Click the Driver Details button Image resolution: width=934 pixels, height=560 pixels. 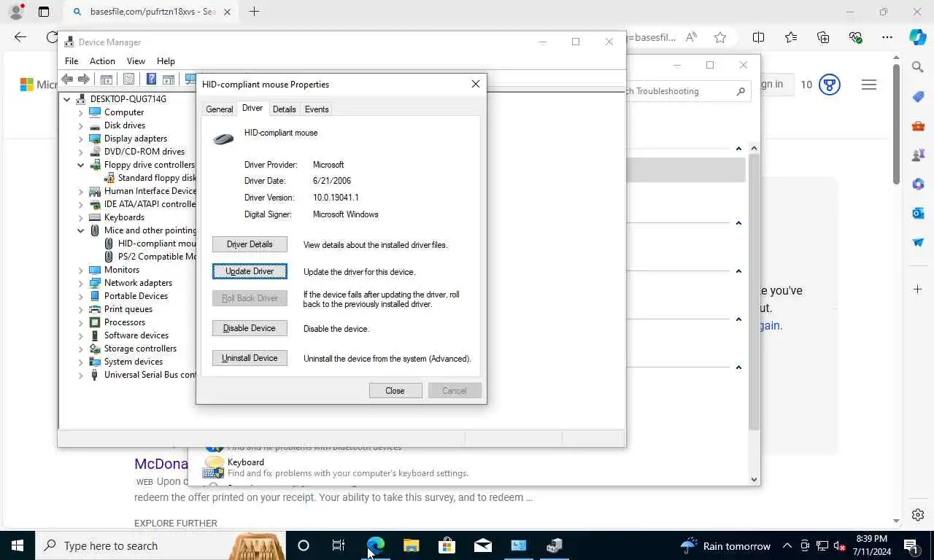pyautogui.click(x=250, y=244)
